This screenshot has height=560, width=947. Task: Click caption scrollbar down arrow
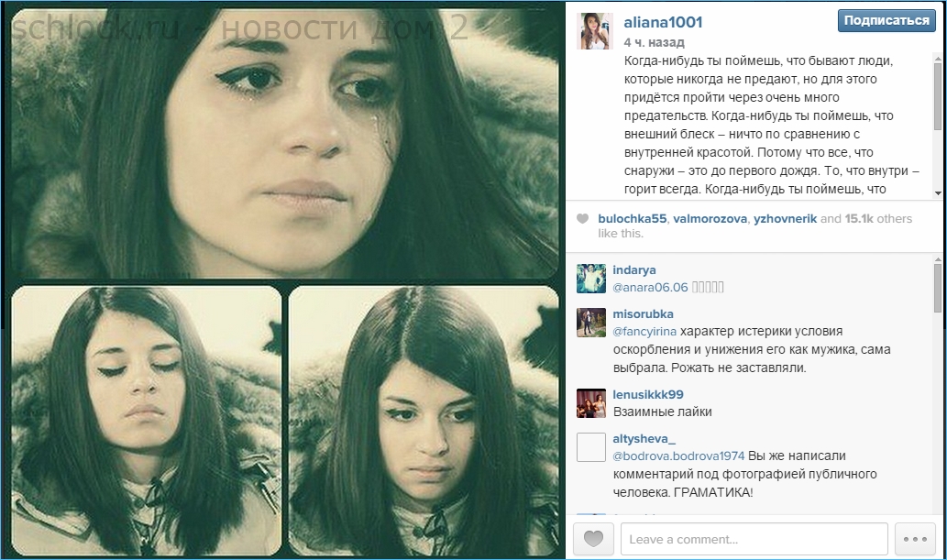tap(938, 193)
